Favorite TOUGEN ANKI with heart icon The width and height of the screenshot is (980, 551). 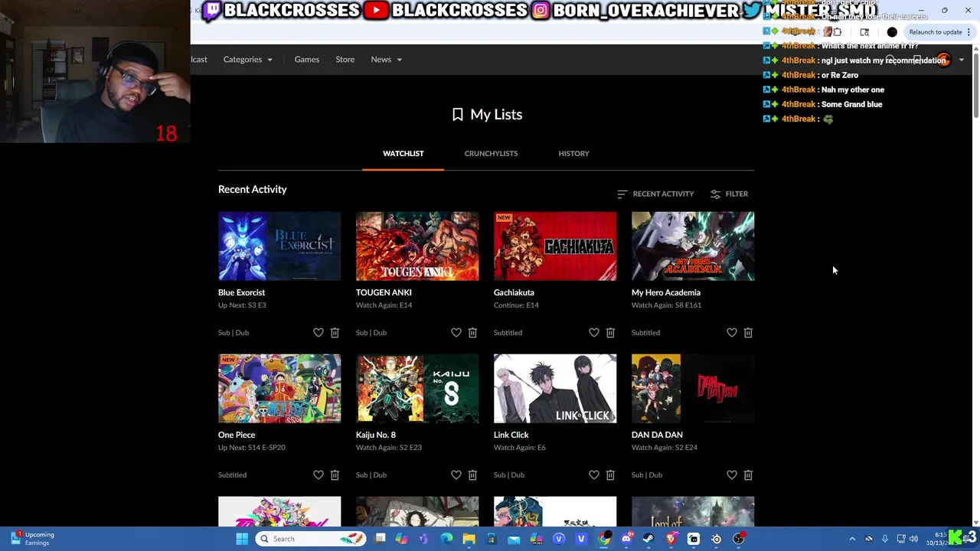point(456,332)
